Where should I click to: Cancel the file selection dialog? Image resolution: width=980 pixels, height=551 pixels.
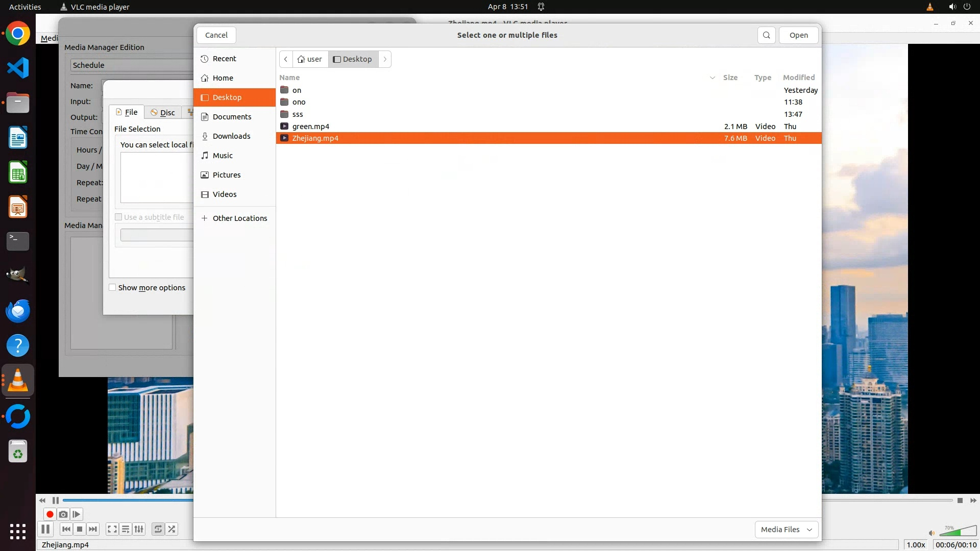216,35
